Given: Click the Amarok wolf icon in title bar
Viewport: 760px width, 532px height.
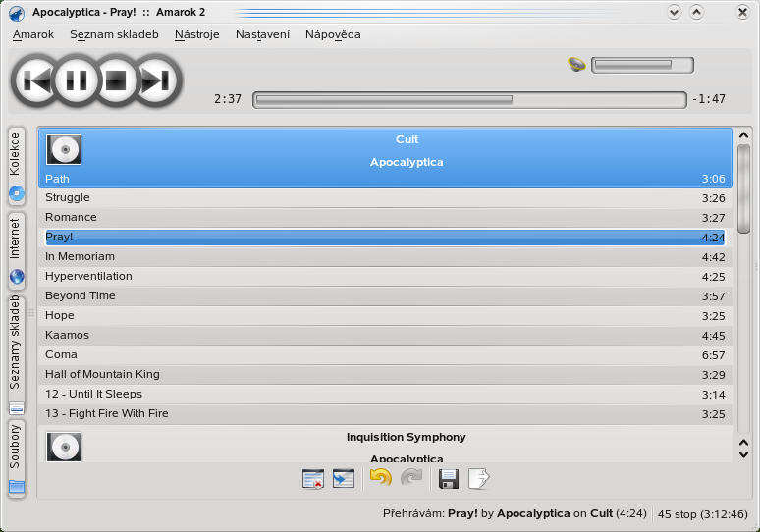Looking at the screenshot, I should click(x=17, y=13).
